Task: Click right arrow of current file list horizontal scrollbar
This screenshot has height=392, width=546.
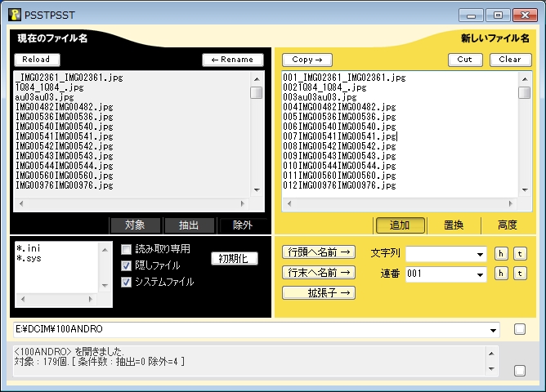Action: pyautogui.click(x=243, y=203)
